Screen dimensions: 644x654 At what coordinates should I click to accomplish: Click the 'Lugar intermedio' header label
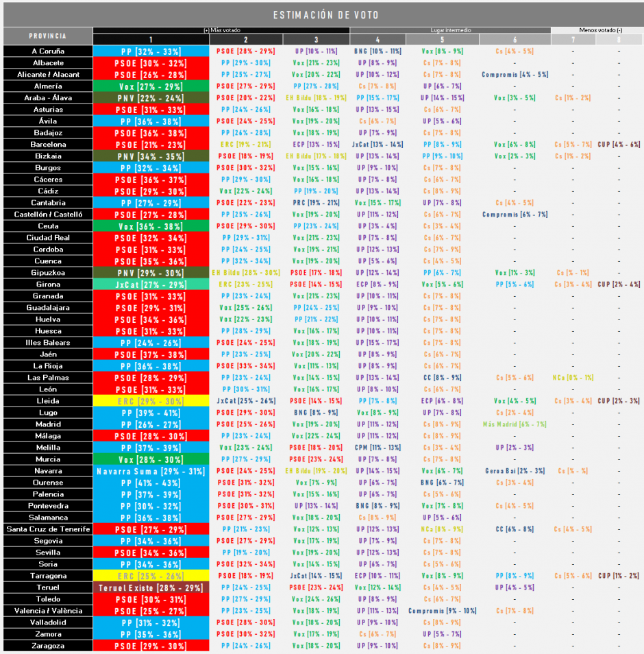click(451, 30)
